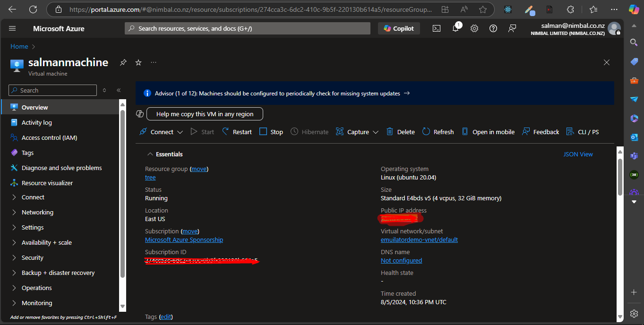
Task: Add page to browser favorites star
Action: [482, 9]
